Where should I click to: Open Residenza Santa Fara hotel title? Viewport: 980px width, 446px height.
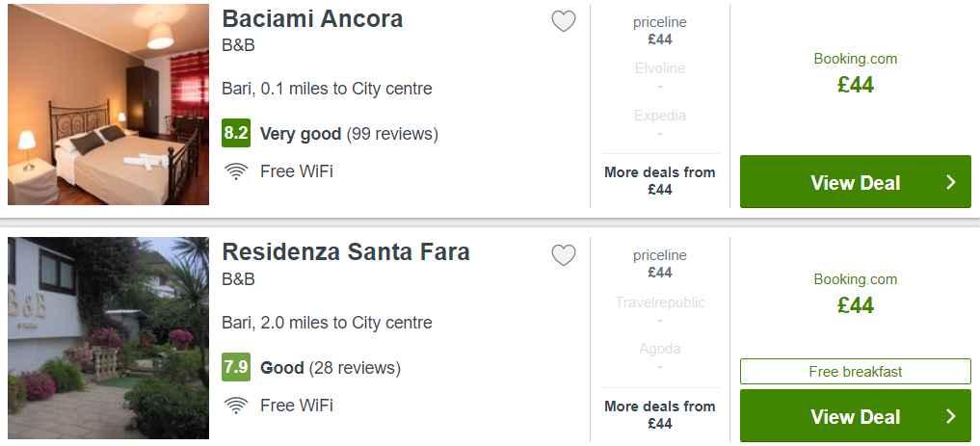click(x=346, y=251)
